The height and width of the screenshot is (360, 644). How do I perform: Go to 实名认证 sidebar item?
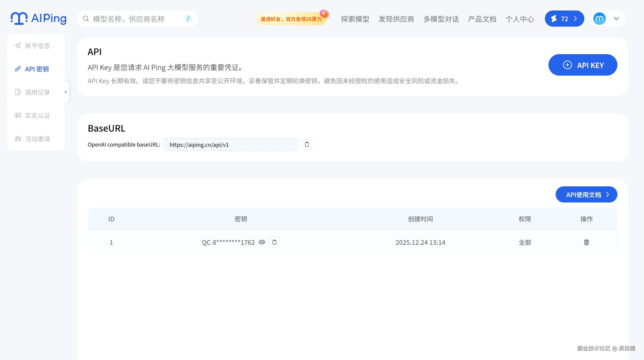click(37, 115)
